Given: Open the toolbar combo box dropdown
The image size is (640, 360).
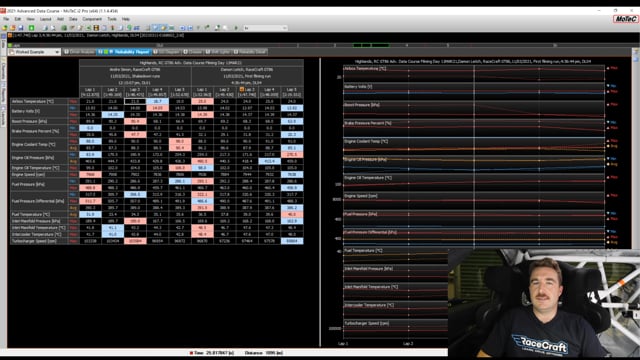Looking at the screenshot, I should [x=284, y=28].
